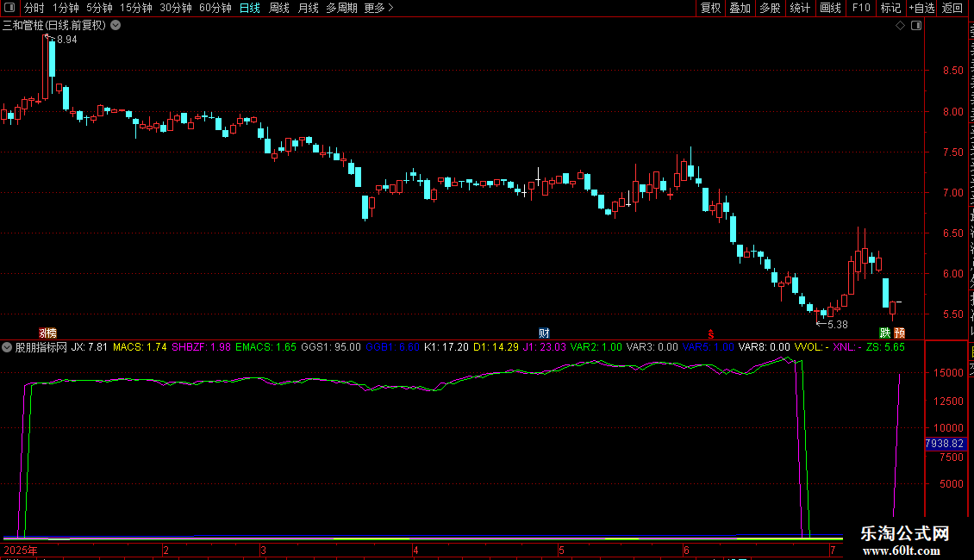974x560 pixels.
Task: Click the green 跌 marker
Action: pyautogui.click(x=884, y=333)
